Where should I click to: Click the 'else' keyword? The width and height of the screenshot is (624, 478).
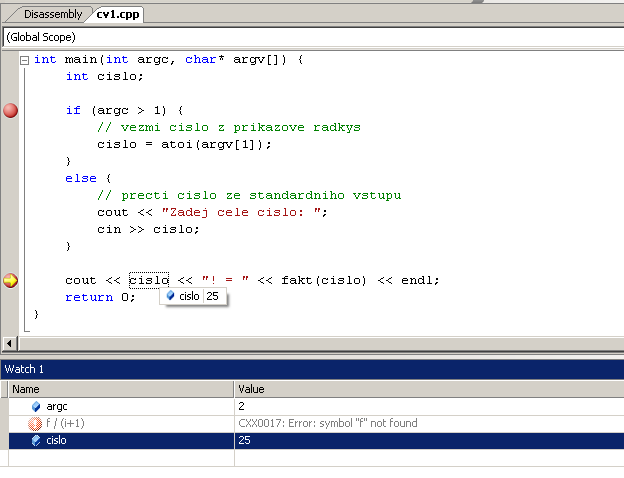pos(81,178)
